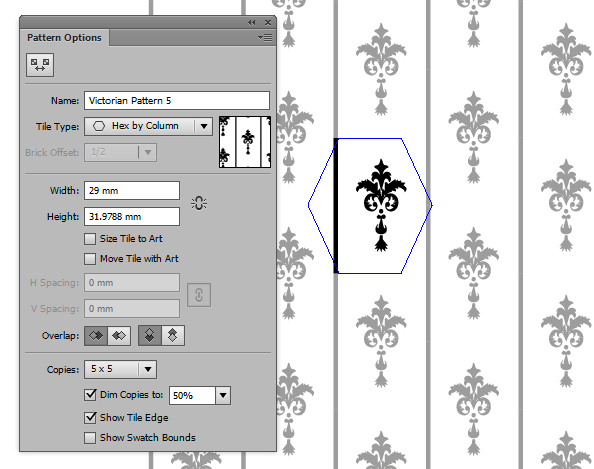This screenshot has width=594, height=469.
Task: Collapse the panel using the double-arrow icon
Action: 252,23
